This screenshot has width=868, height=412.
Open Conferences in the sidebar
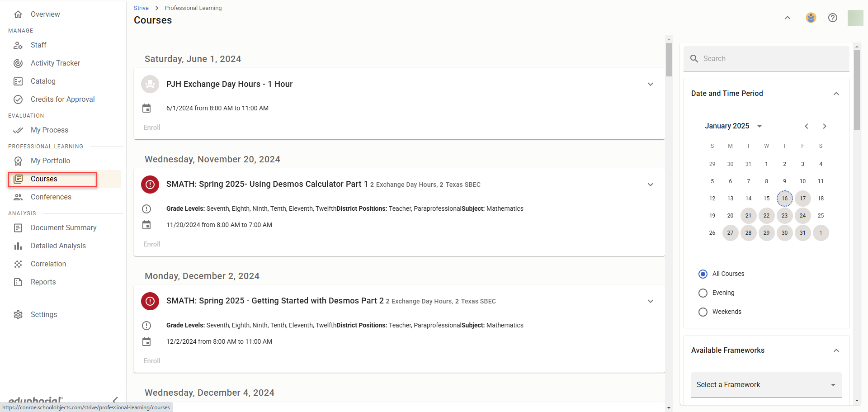point(51,197)
